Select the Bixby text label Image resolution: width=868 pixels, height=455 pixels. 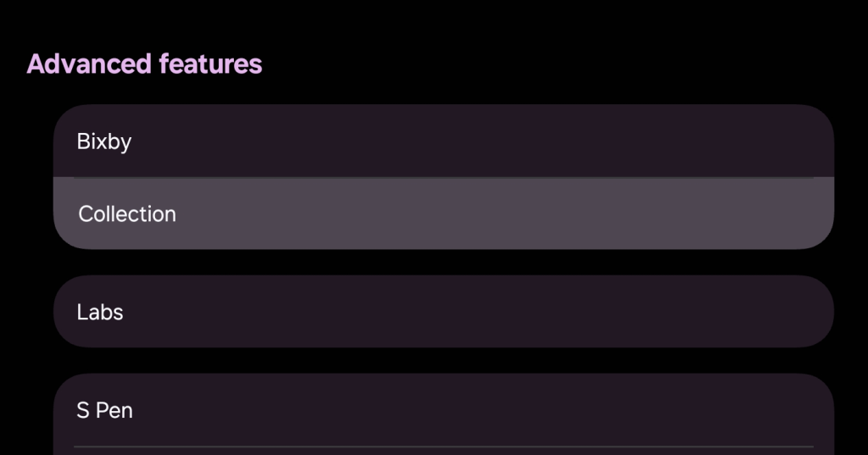[x=104, y=141]
